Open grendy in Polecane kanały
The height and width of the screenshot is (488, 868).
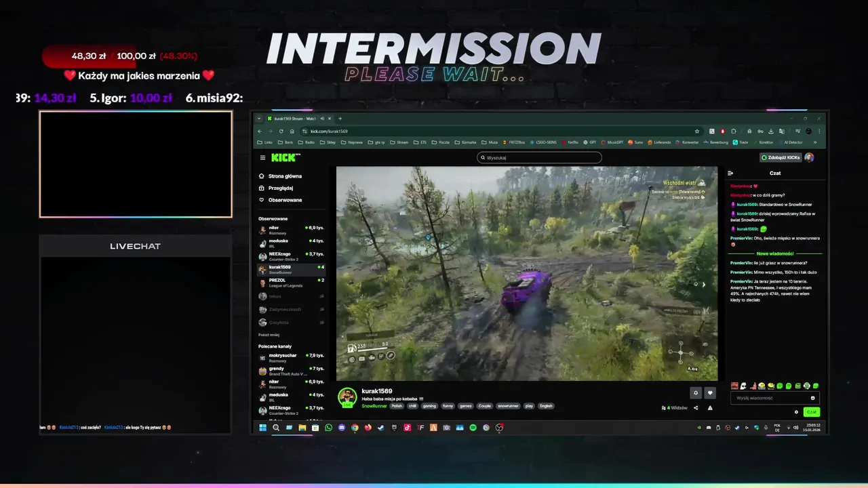pyautogui.click(x=291, y=370)
